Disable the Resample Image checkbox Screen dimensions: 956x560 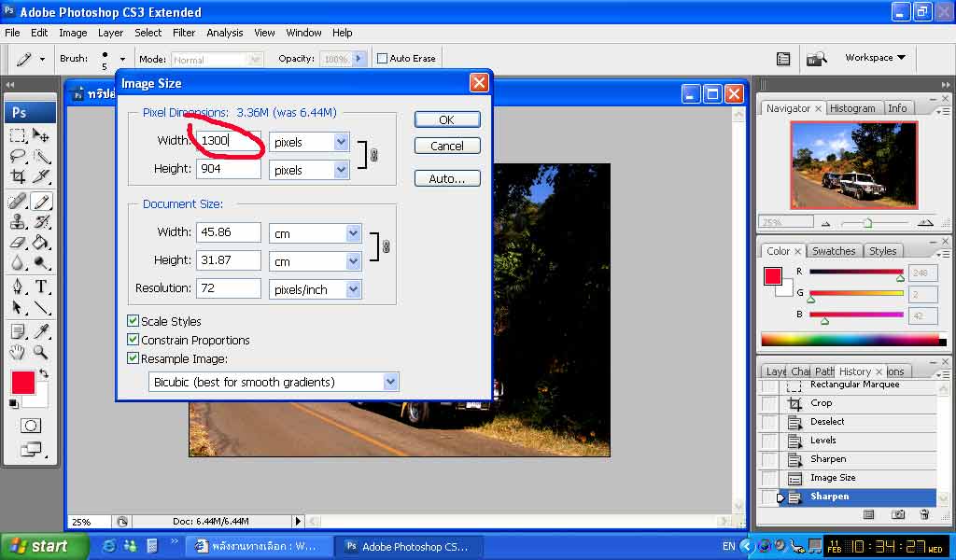click(x=134, y=358)
